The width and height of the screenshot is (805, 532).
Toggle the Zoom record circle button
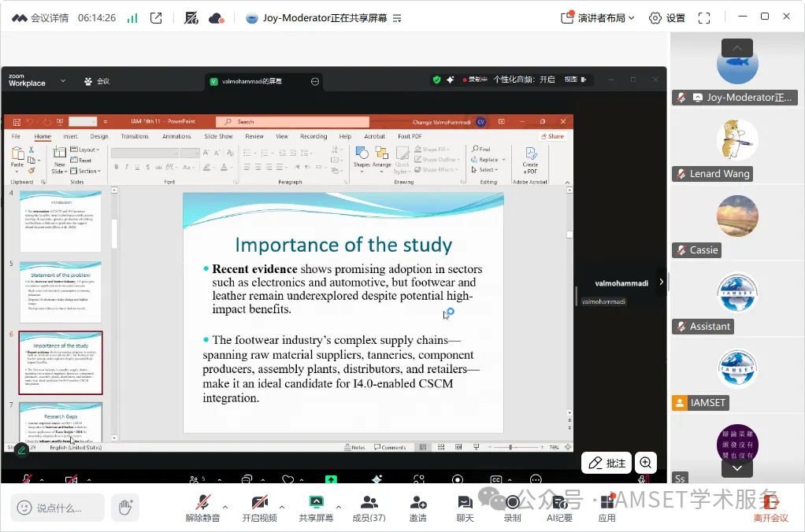pos(458,480)
